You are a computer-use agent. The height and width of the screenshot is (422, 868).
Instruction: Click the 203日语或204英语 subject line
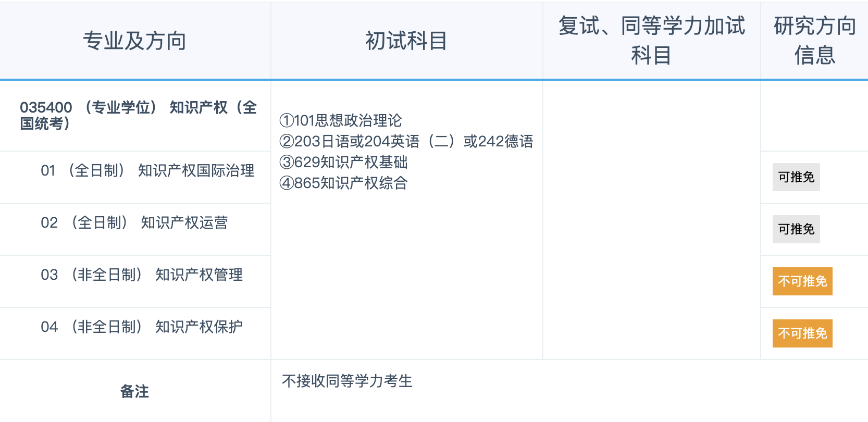click(x=406, y=142)
